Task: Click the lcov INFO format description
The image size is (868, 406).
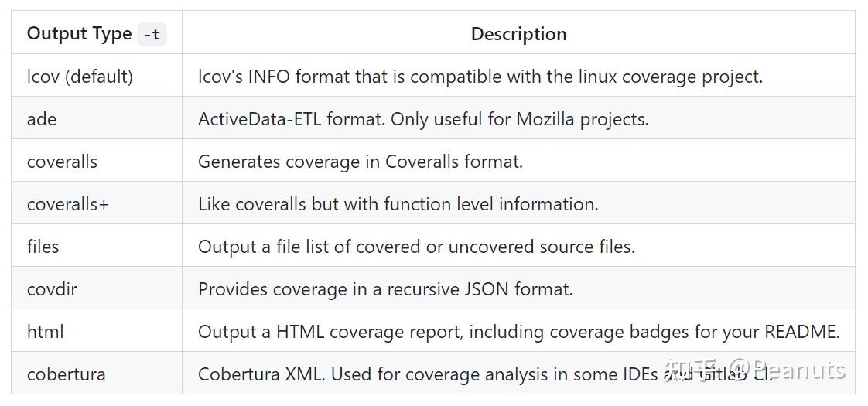Action: (480, 77)
